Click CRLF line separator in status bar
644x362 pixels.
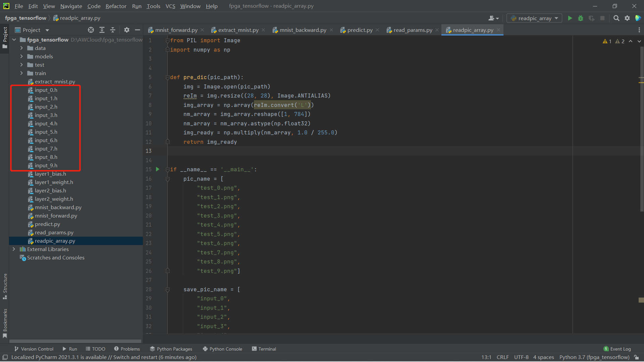coord(502,357)
